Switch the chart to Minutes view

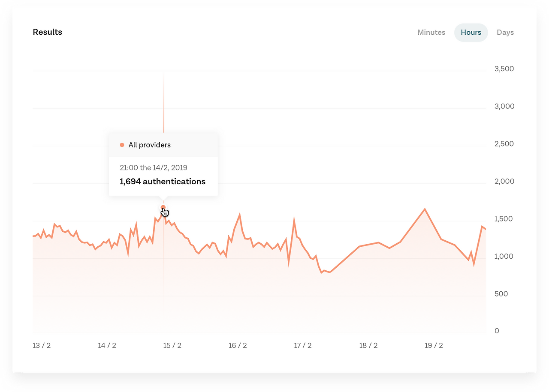(x=431, y=33)
